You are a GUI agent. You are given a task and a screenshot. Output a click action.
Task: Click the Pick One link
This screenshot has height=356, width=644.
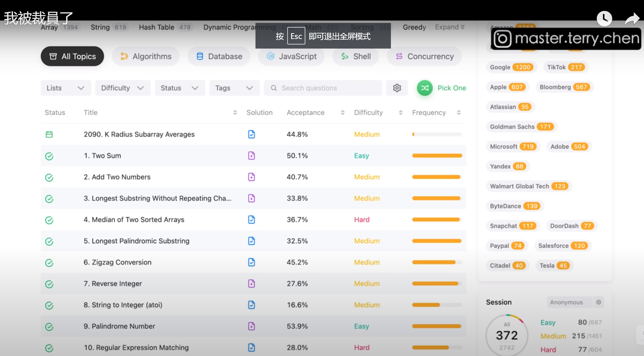[452, 88]
